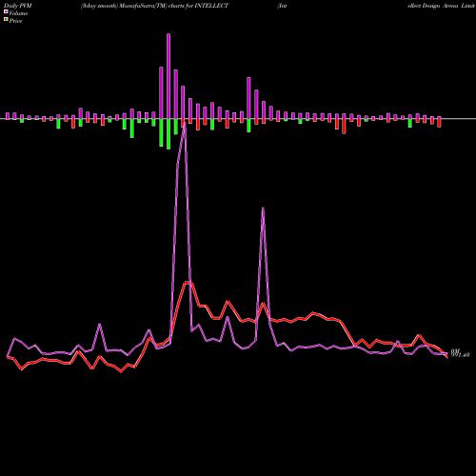Click the peak of the red price line
476x476 pixels.
[x=188, y=282]
